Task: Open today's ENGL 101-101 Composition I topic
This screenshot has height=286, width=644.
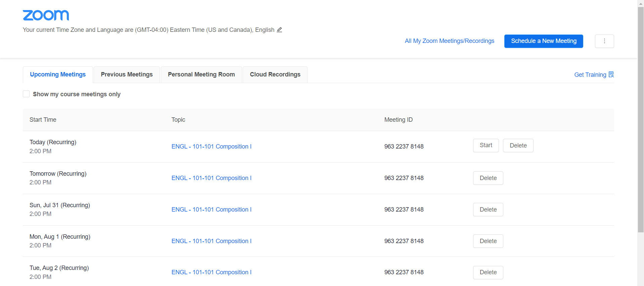Action: pos(212,147)
